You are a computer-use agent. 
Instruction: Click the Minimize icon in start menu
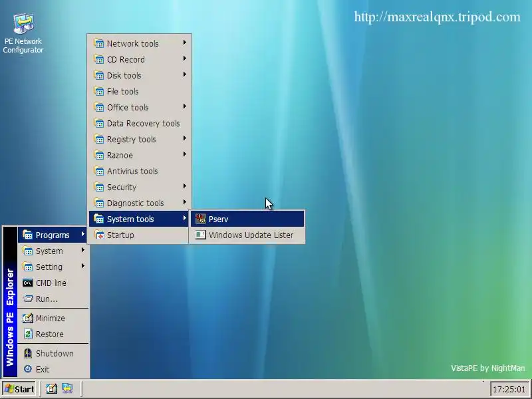pyautogui.click(x=27, y=318)
